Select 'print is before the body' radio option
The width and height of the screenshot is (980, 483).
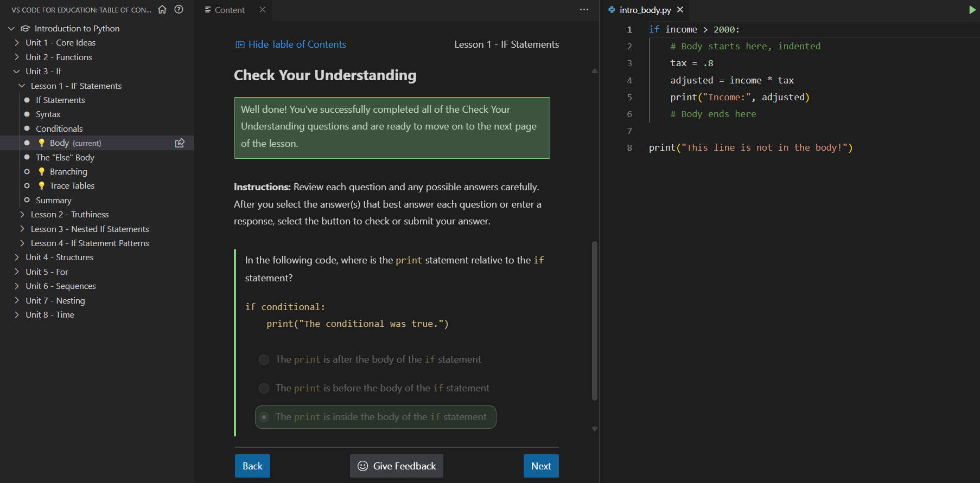(x=264, y=388)
